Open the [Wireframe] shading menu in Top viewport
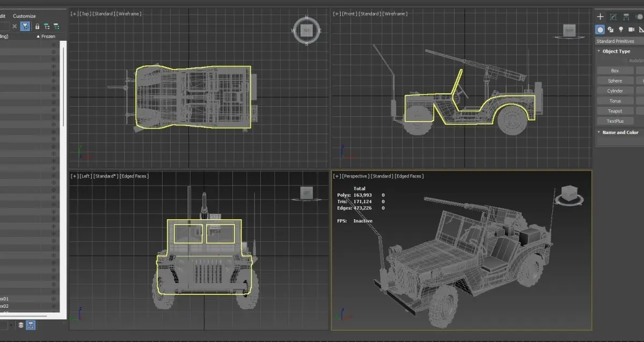The width and height of the screenshot is (644, 342). [128, 13]
